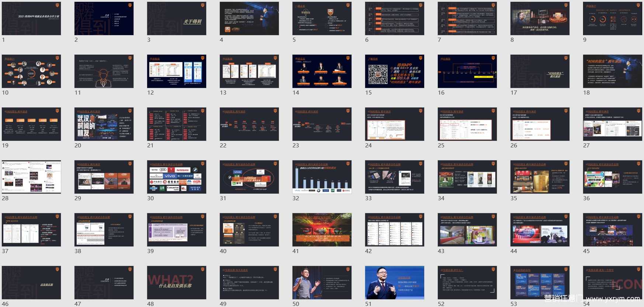Select slide 41 stage lighting photo
Viewport: 644px width, 307px height.
click(x=322, y=230)
